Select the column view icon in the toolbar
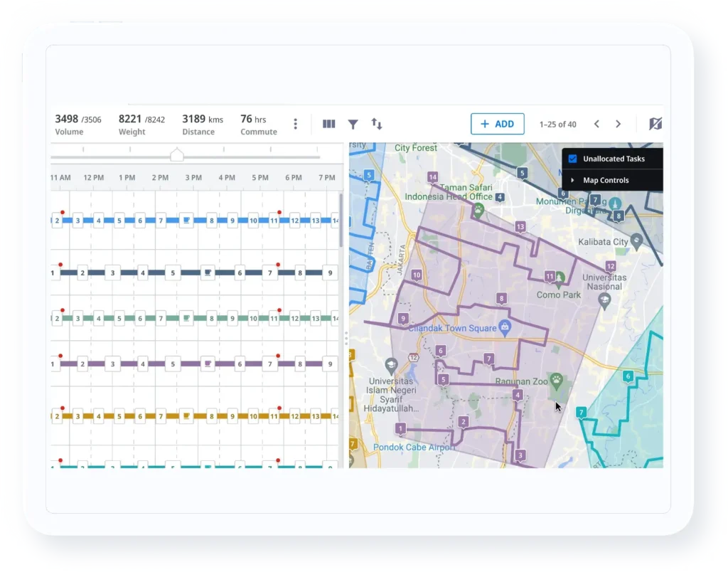 point(328,123)
